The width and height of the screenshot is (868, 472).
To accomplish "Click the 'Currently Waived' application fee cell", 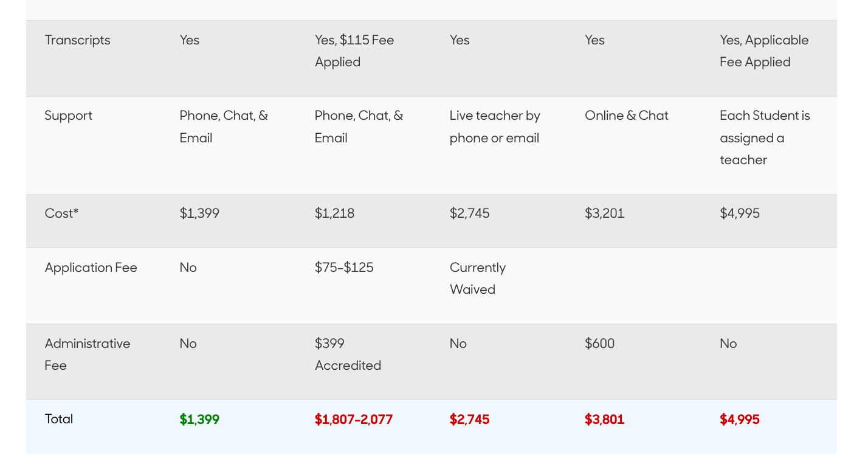I will click(478, 279).
